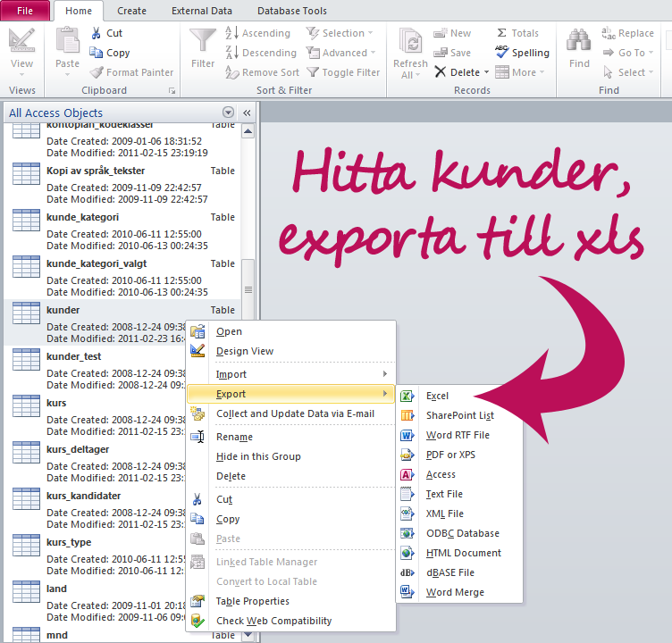Click the Filter funnel icon
The height and width of the screenshot is (643, 672).
pos(203,44)
